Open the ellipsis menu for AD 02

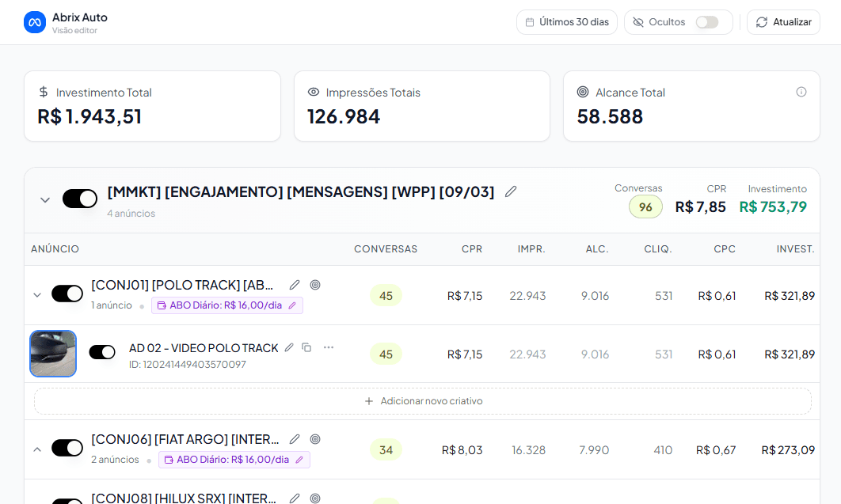tap(329, 348)
